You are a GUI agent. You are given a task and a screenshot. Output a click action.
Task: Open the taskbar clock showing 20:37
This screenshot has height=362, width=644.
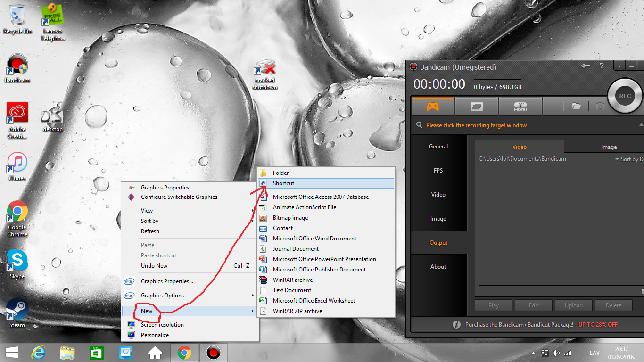pos(622,353)
